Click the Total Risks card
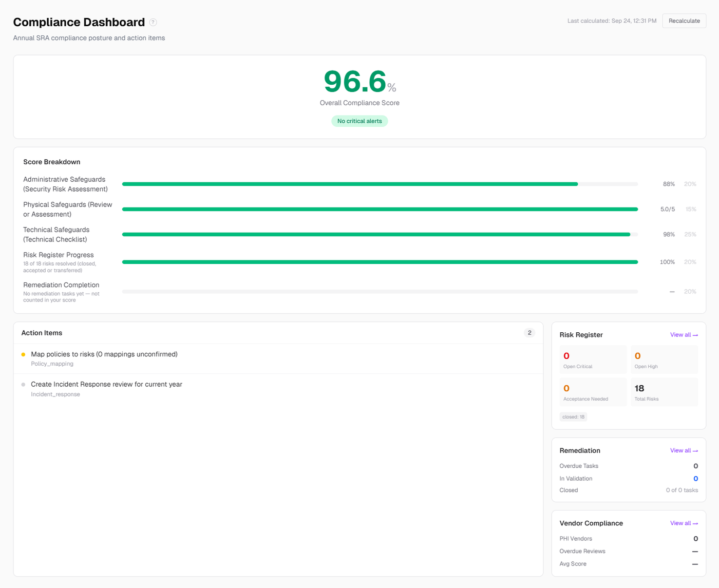Image resolution: width=719 pixels, height=588 pixels. click(664, 392)
